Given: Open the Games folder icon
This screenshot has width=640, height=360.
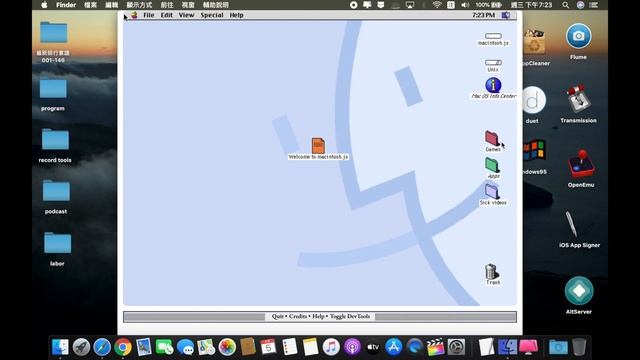Looking at the screenshot, I should pos(492,139).
